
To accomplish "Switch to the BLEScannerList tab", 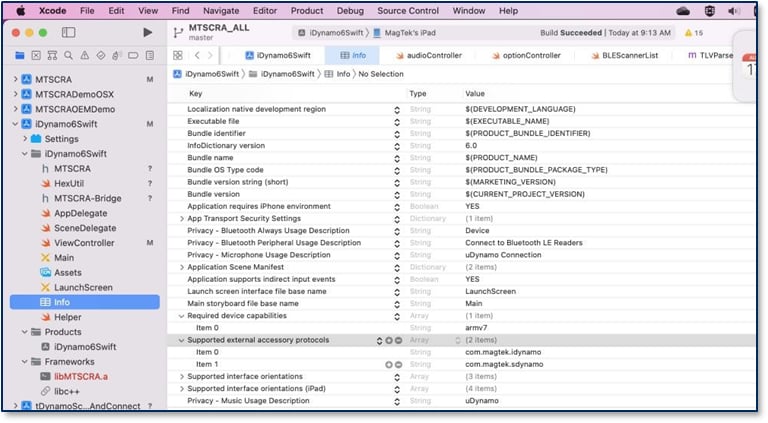I will [x=625, y=55].
